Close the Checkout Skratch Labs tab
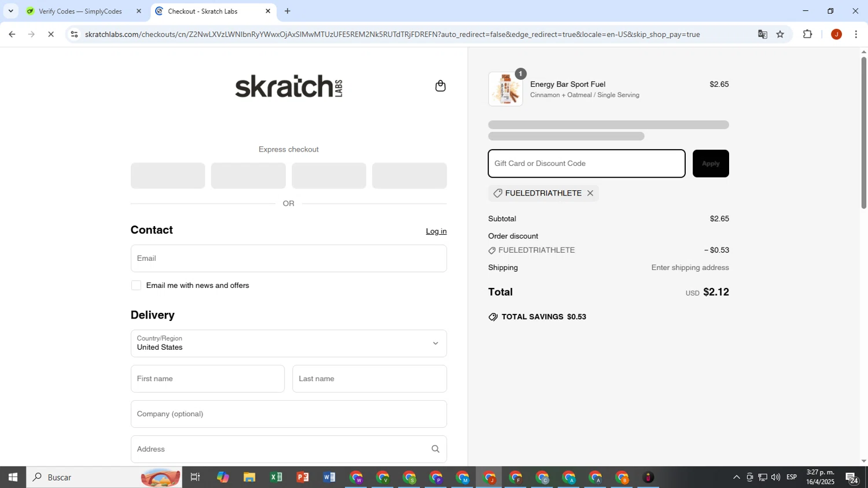The height and width of the screenshot is (488, 868). click(268, 11)
